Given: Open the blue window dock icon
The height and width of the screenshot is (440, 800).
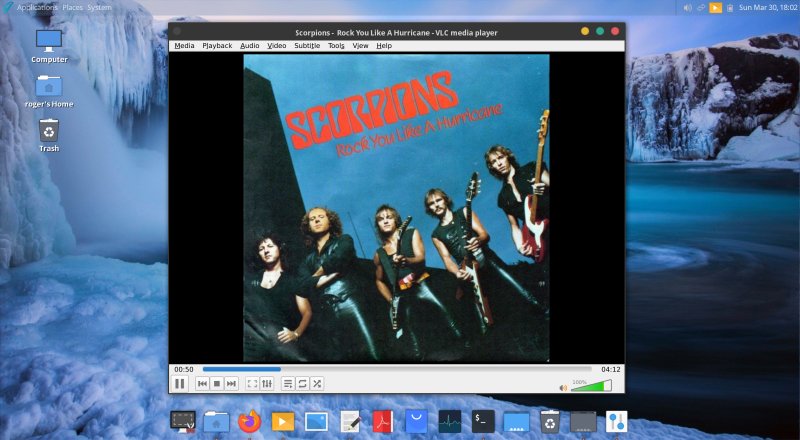Looking at the screenshot, I should tap(516, 423).
